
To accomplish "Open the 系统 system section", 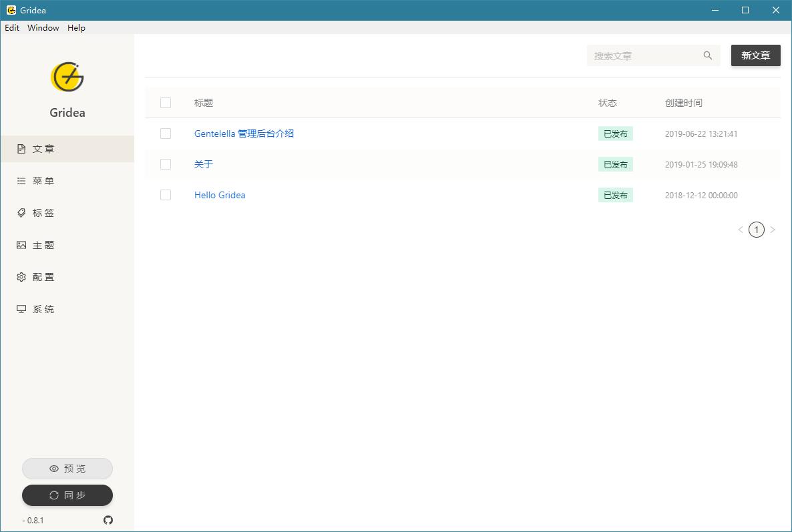I will 67,309.
